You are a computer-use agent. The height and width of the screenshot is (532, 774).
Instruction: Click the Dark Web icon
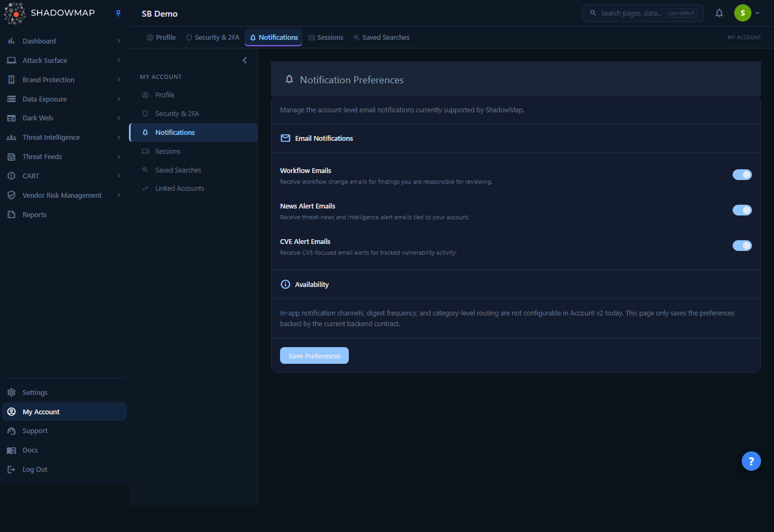point(11,118)
